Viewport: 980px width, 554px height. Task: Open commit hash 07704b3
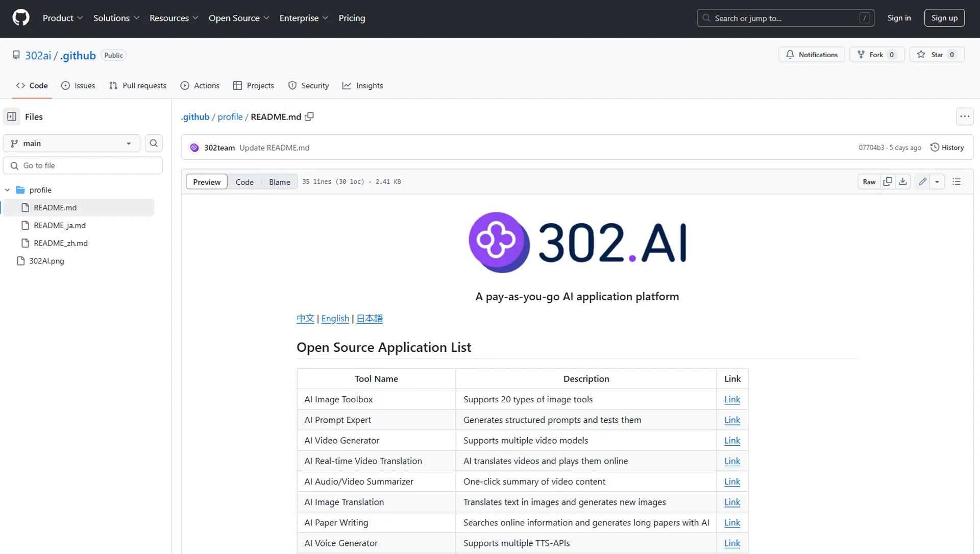[x=871, y=148]
